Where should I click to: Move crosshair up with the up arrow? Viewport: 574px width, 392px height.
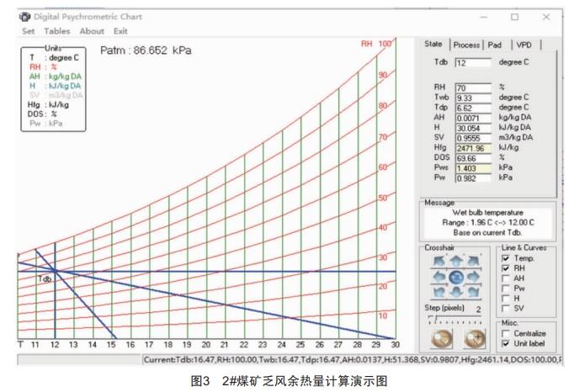(x=456, y=262)
